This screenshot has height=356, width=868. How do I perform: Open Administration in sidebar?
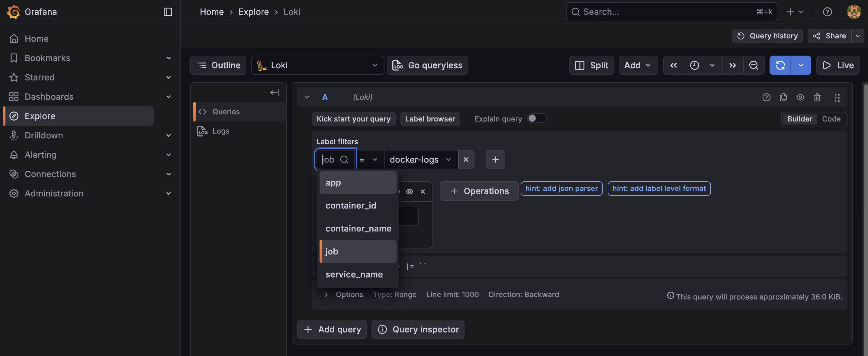click(54, 193)
